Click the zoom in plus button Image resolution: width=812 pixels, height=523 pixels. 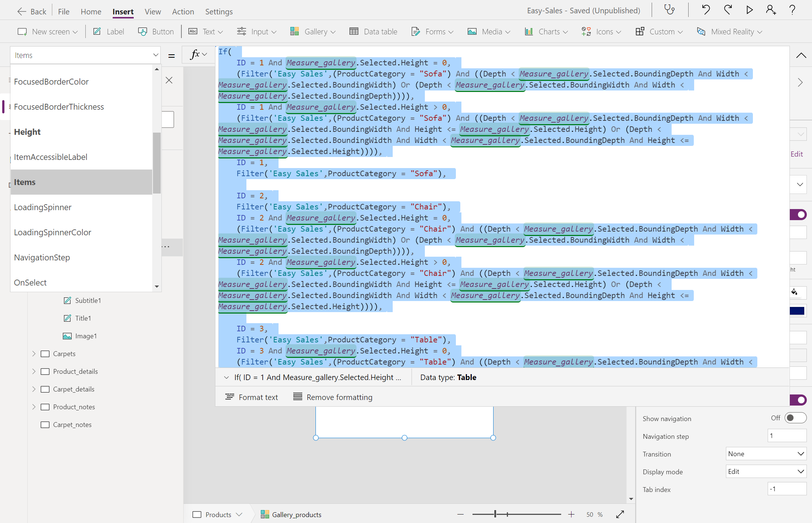tap(571, 514)
